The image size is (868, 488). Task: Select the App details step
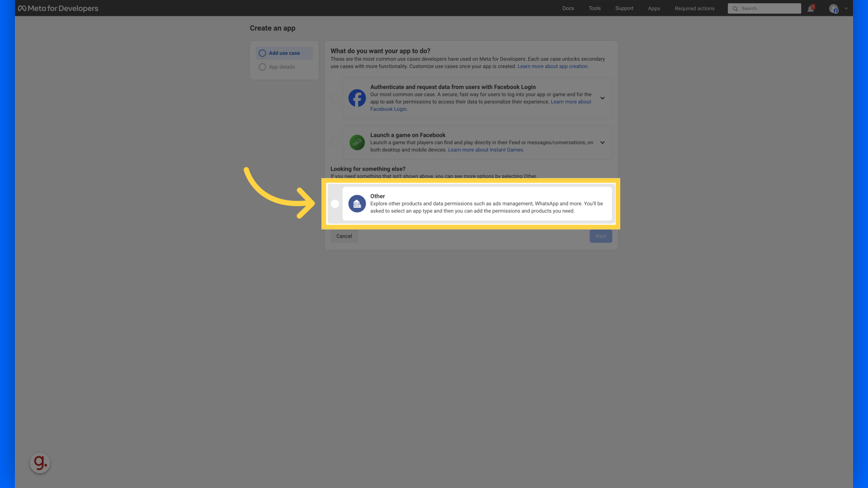pos(276,67)
